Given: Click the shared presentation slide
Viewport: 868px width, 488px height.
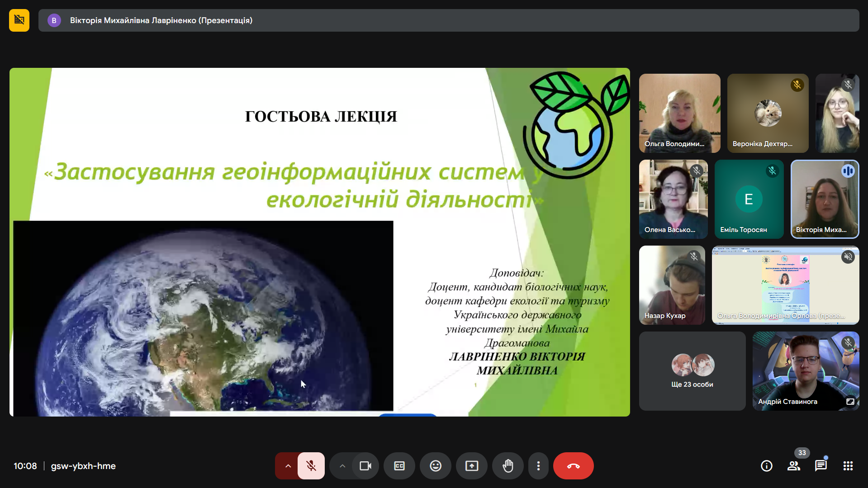Looking at the screenshot, I should pos(320,242).
